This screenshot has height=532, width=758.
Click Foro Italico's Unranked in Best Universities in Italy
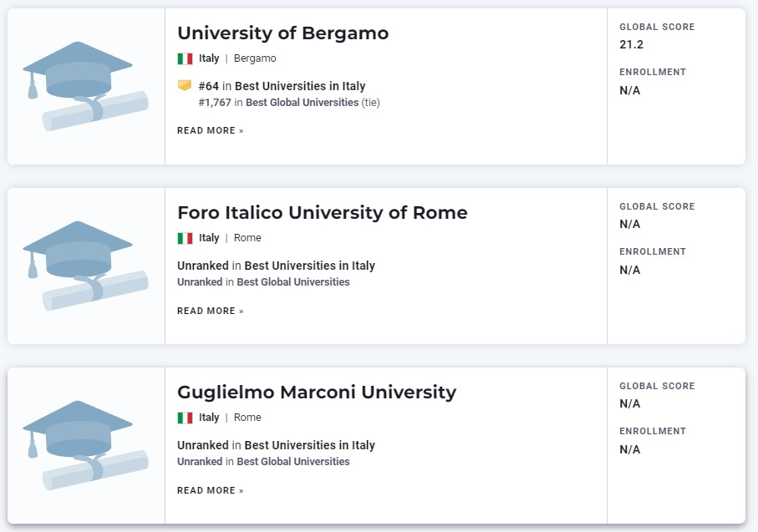click(276, 266)
